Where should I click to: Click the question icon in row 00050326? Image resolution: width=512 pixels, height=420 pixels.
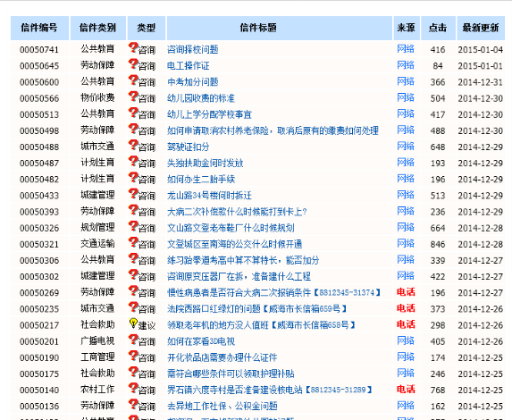point(133,226)
